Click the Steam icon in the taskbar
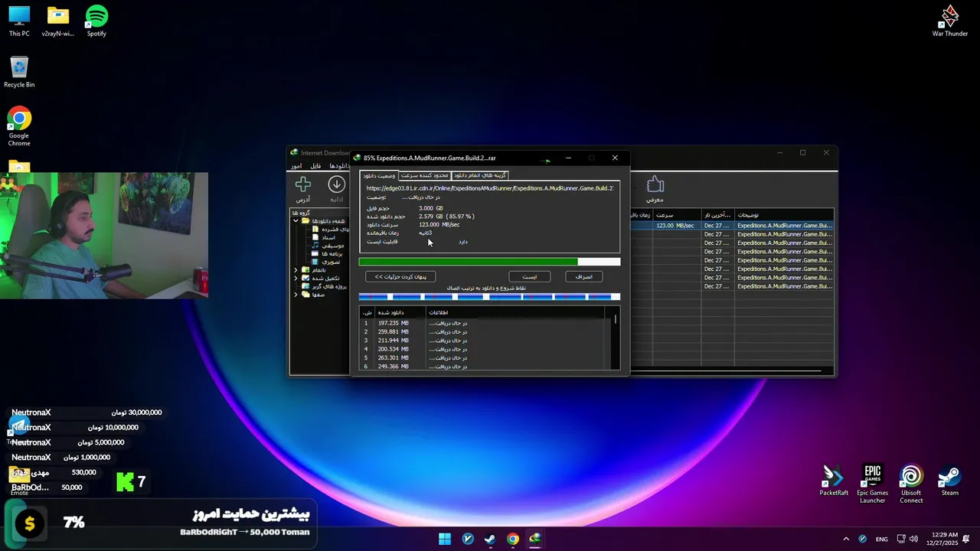Screen dimensions: 980x551 [x=490, y=539]
